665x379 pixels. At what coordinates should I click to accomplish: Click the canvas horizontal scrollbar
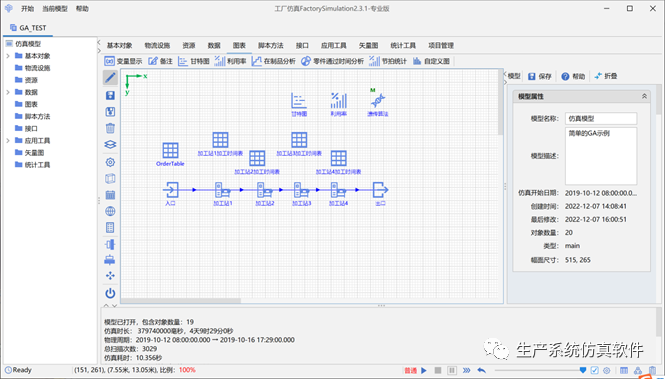181,301
